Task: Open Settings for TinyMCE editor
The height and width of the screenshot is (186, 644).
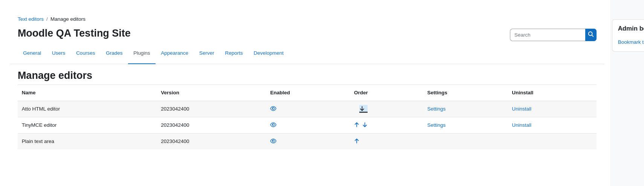Action: pos(436,125)
